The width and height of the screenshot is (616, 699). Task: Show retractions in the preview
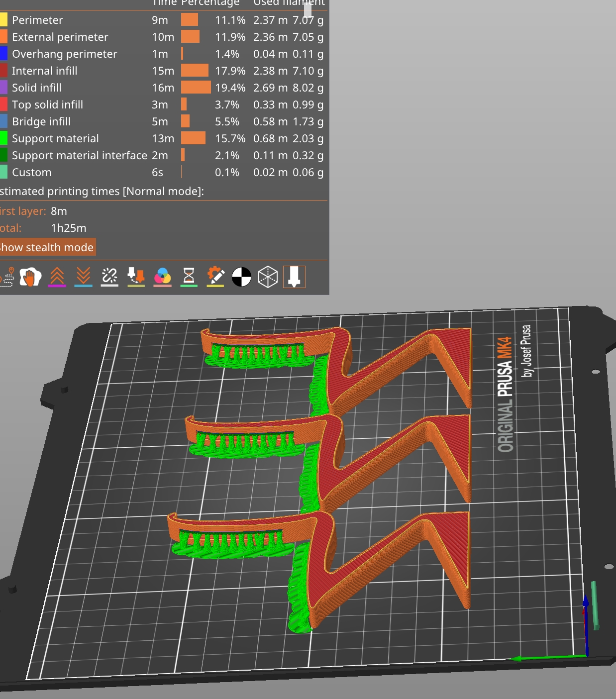point(56,277)
